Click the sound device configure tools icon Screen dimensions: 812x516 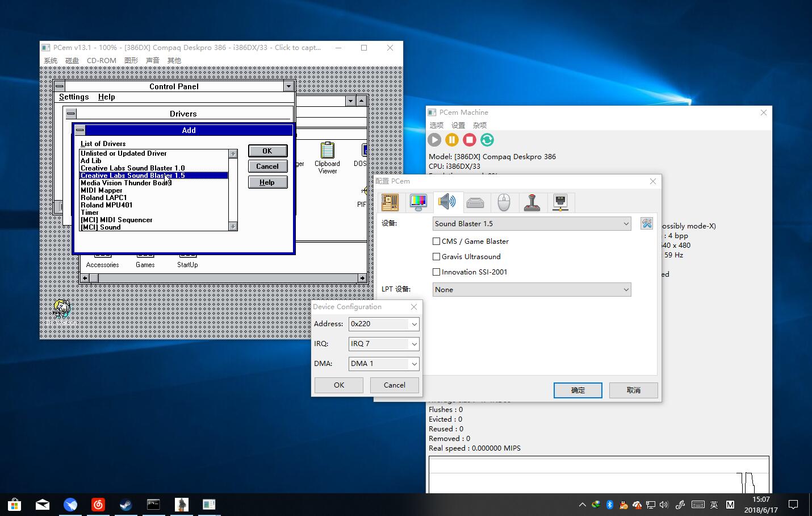pos(646,223)
